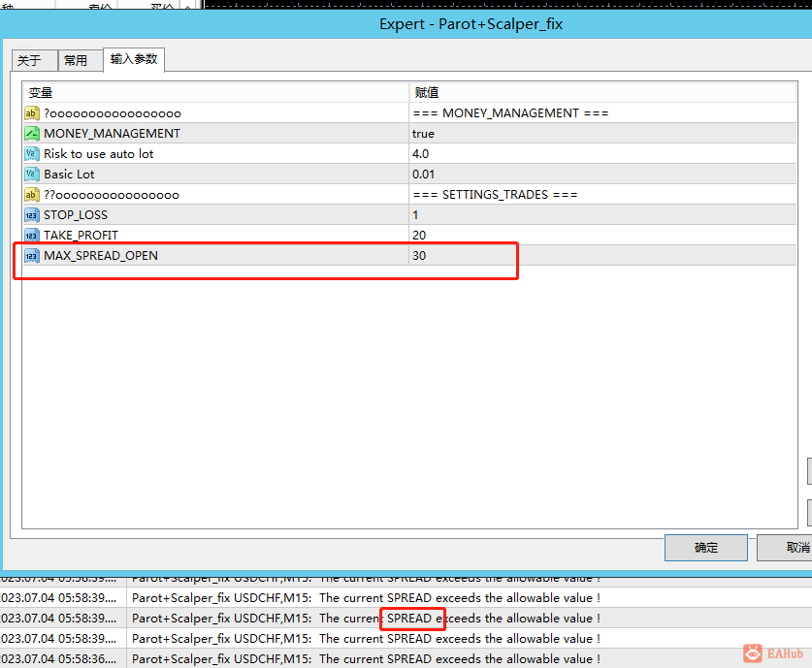Click the boolean icon next to MONEY_MANAGEMENT

pyautogui.click(x=32, y=134)
